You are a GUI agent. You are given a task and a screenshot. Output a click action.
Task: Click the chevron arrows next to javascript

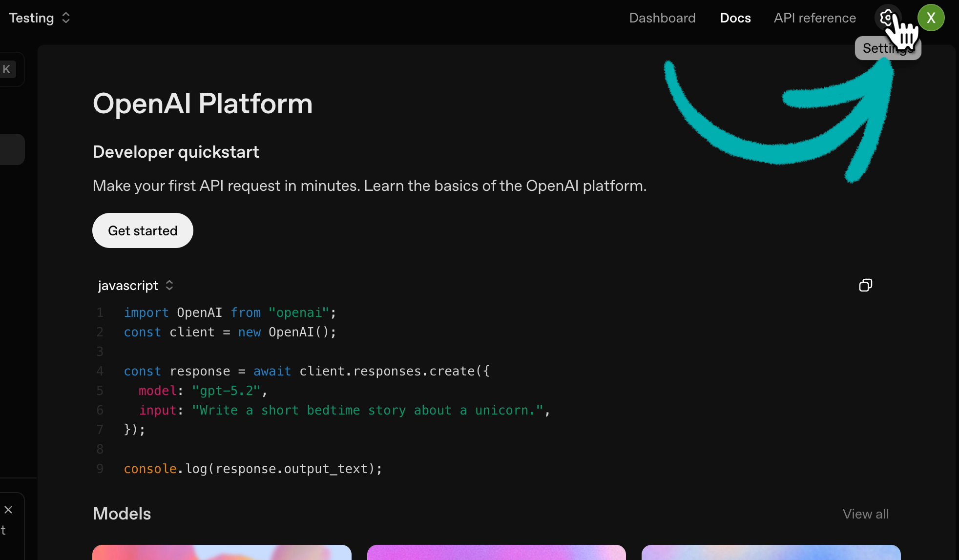(169, 285)
